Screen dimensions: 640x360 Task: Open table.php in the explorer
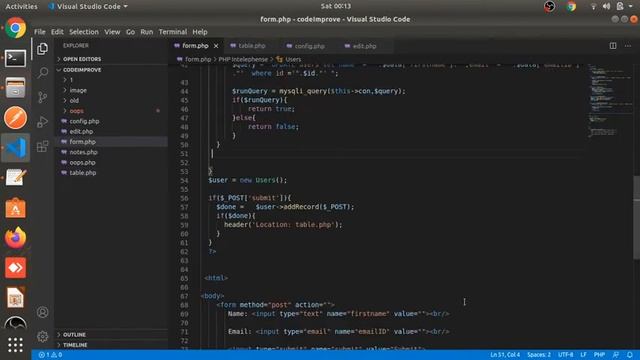coord(82,173)
